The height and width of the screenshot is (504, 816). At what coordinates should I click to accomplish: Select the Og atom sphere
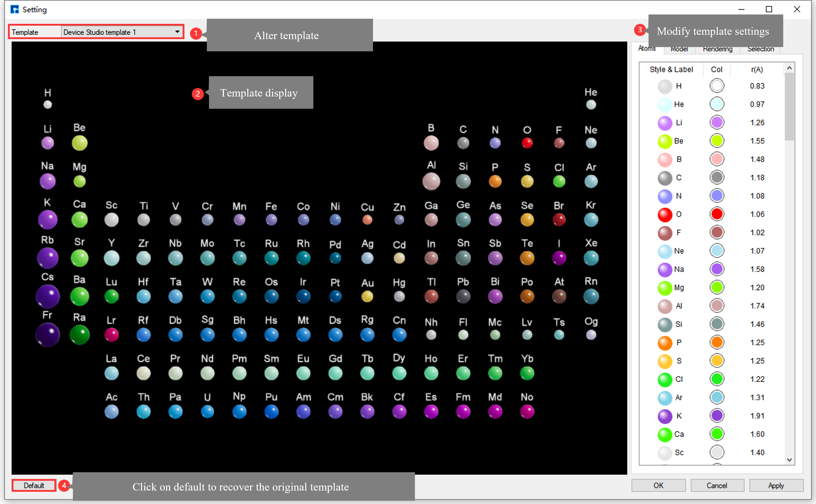click(x=591, y=335)
